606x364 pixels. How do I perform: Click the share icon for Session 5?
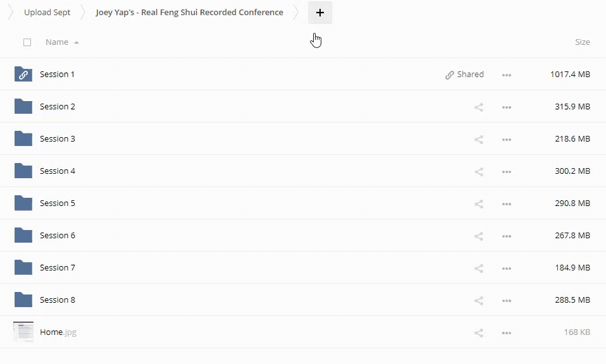[479, 204]
